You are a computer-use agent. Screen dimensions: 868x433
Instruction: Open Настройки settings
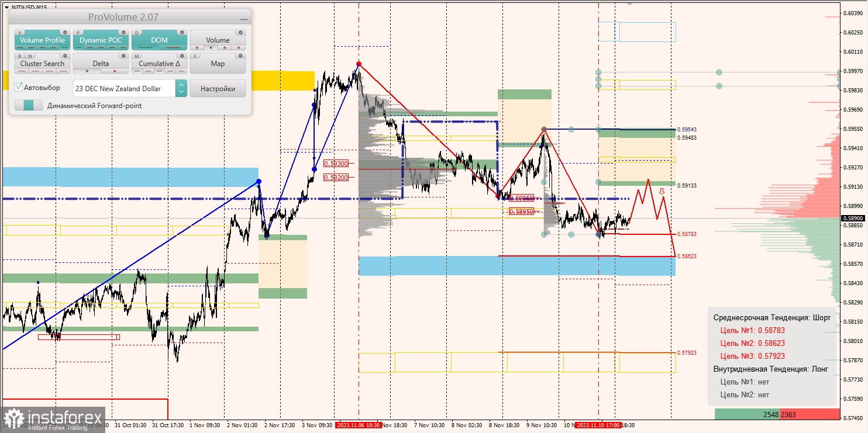point(218,88)
